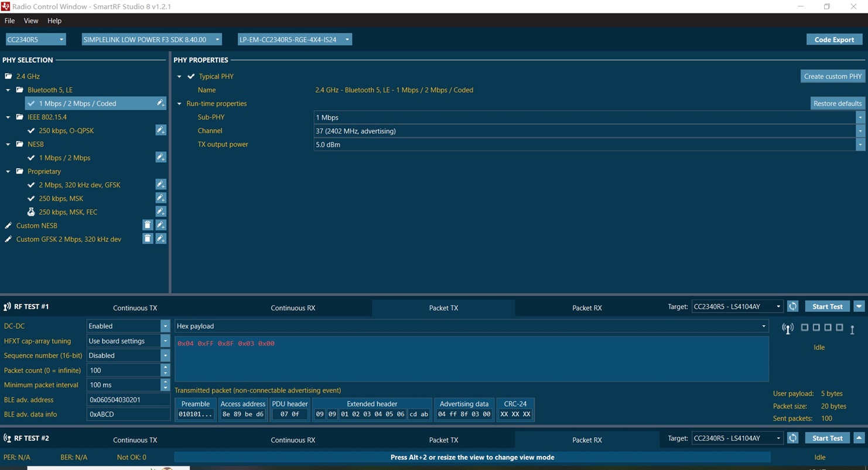Click the edit icon for Custom GFSK 2 Mbps, 320 kHz dev
868x470 pixels.
[160, 239]
